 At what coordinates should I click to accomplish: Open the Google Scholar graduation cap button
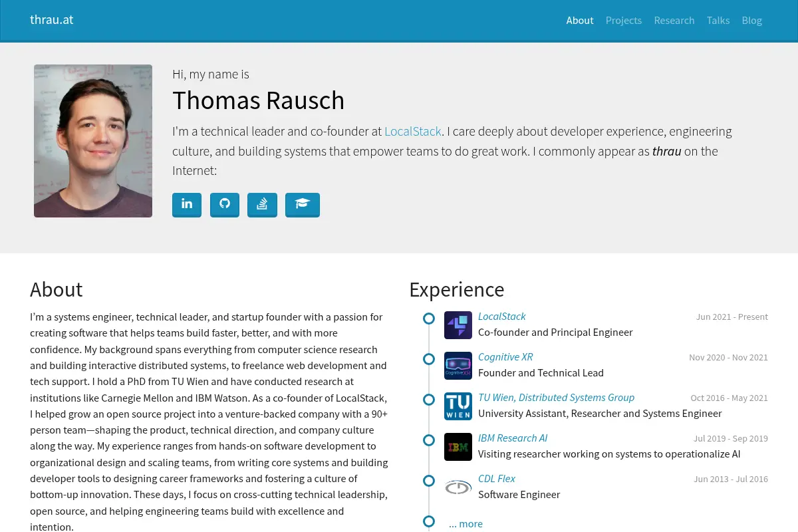click(x=303, y=205)
